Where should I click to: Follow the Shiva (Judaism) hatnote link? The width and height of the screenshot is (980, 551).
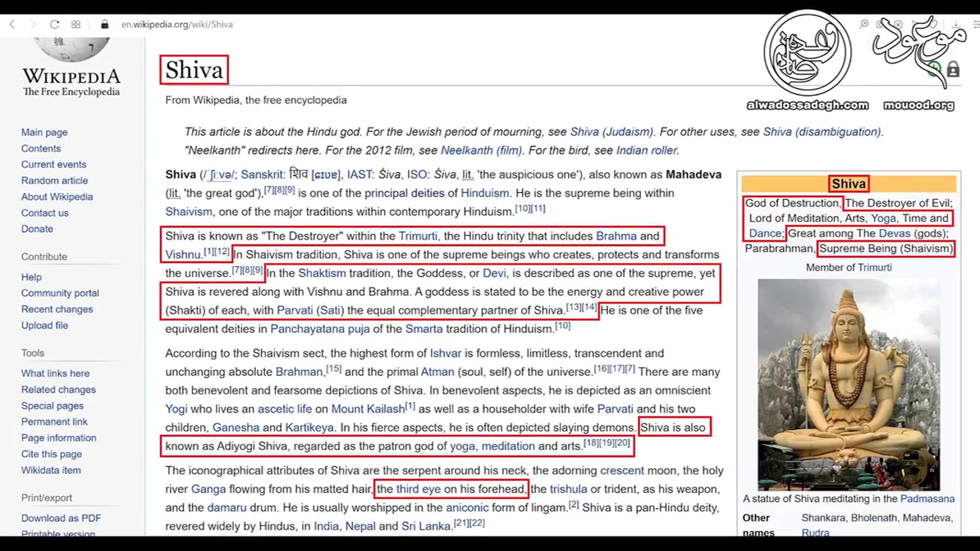(x=612, y=132)
